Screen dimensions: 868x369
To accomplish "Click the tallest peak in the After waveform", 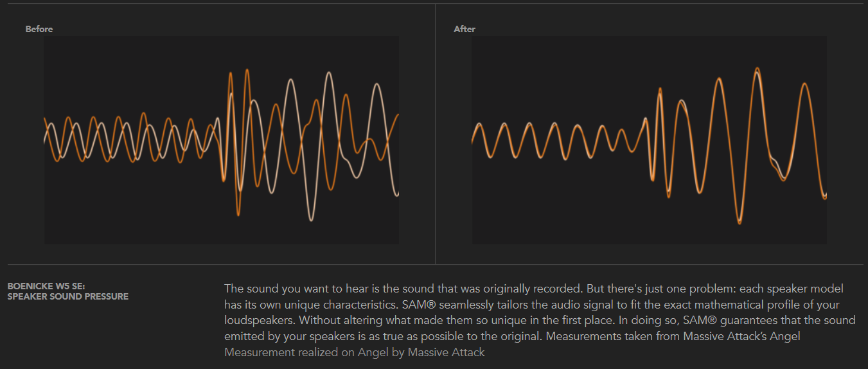I will pyautogui.click(x=758, y=68).
